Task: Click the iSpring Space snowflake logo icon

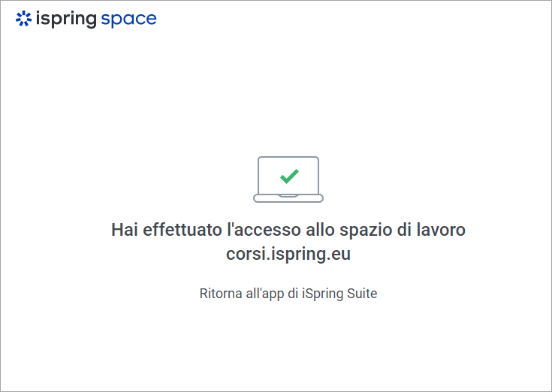Action: tap(23, 19)
